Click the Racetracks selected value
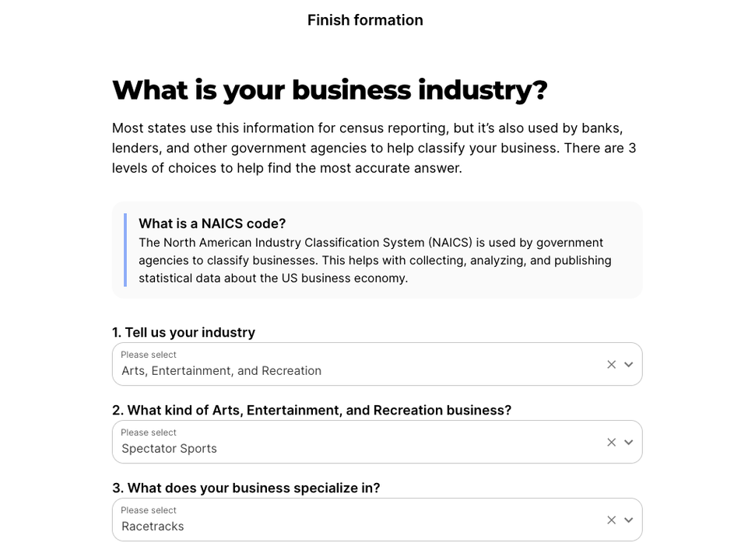This screenshot has height=560, width=748. (153, 526)
